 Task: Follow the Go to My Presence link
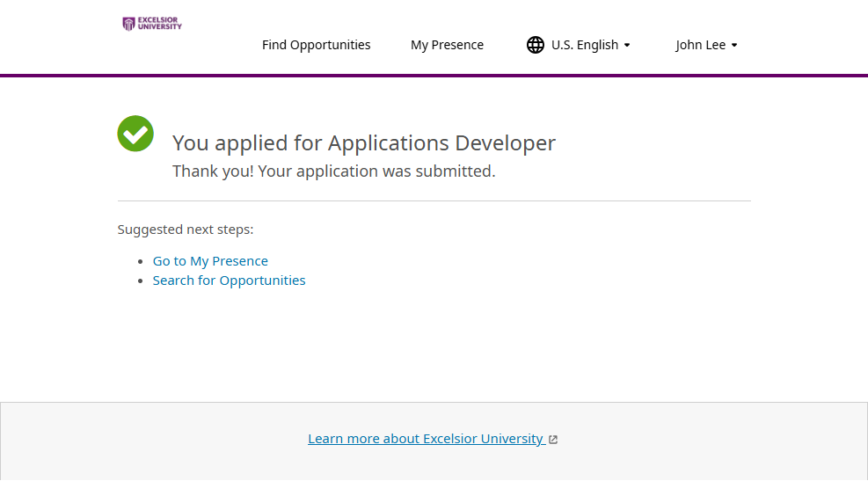[210, 261]
